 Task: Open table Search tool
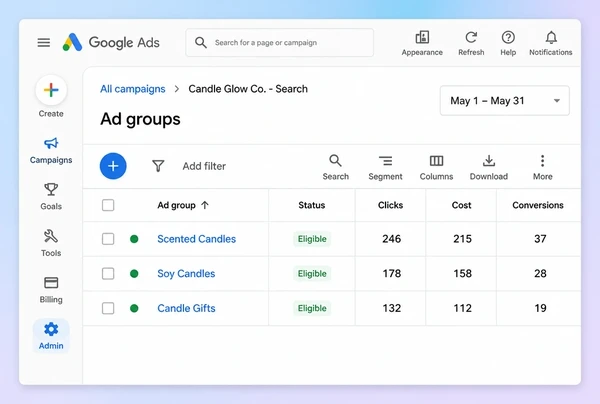pyautogui.click(x=336, y=167)
